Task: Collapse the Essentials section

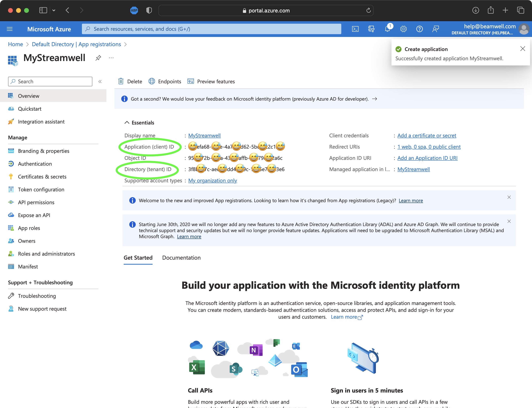Action: click(127, 123)
